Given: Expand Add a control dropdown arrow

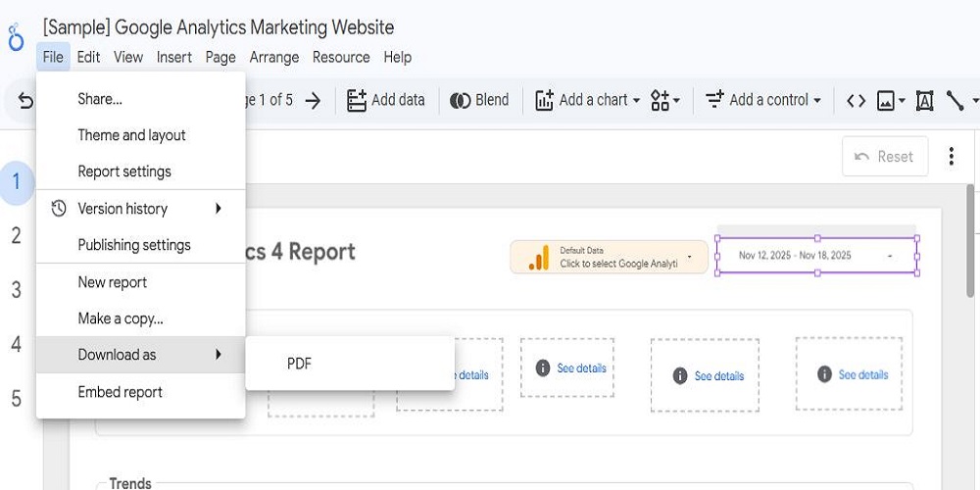Looking at the screenshot, I should (817, 100).
